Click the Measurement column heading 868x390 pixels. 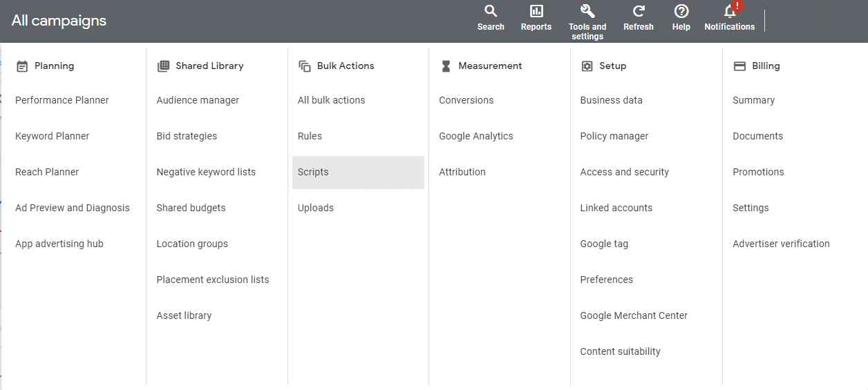pos(491,66)
